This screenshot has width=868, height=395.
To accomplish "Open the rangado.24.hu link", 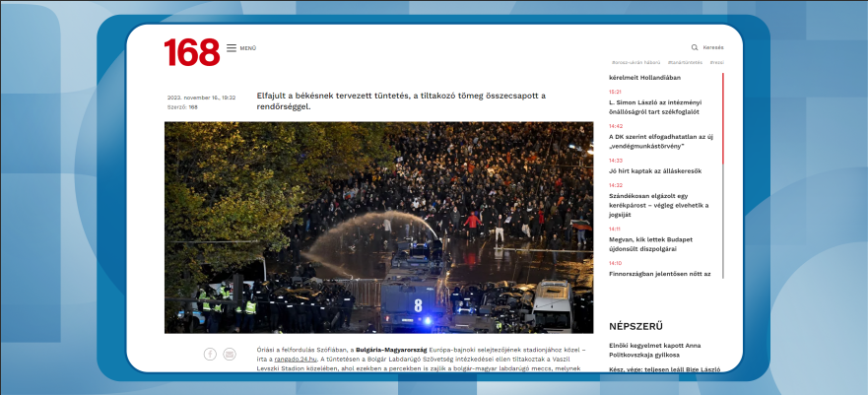I will point(295,360).
